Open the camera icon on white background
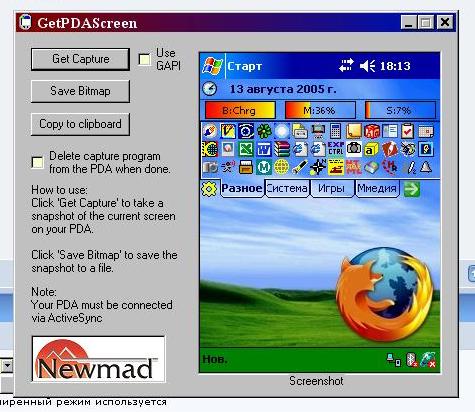475x412 pixels. 354,149
